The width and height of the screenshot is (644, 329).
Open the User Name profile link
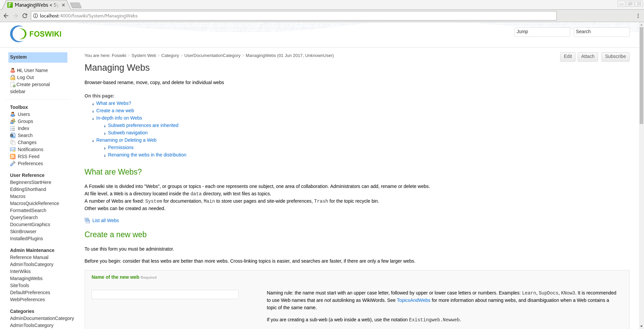[x=36, y=70]
